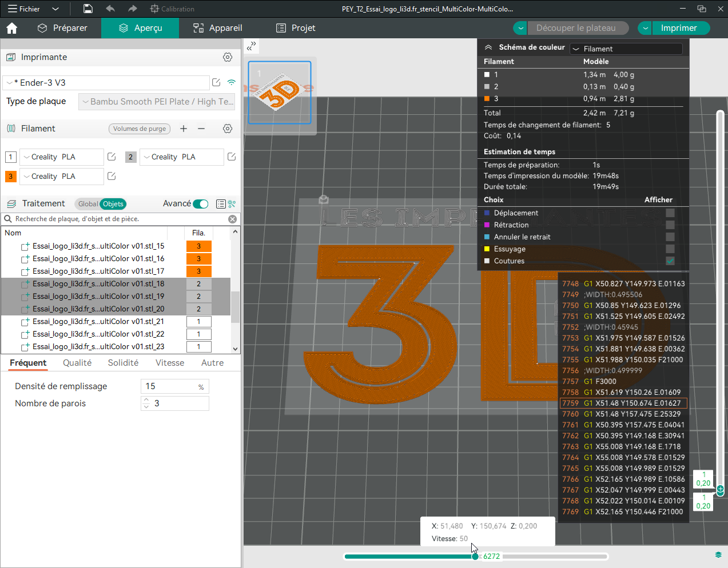728x568 pixels.
Task: Open the Schéma de couleur Filament dropdown
Action: tap(626, 49)
